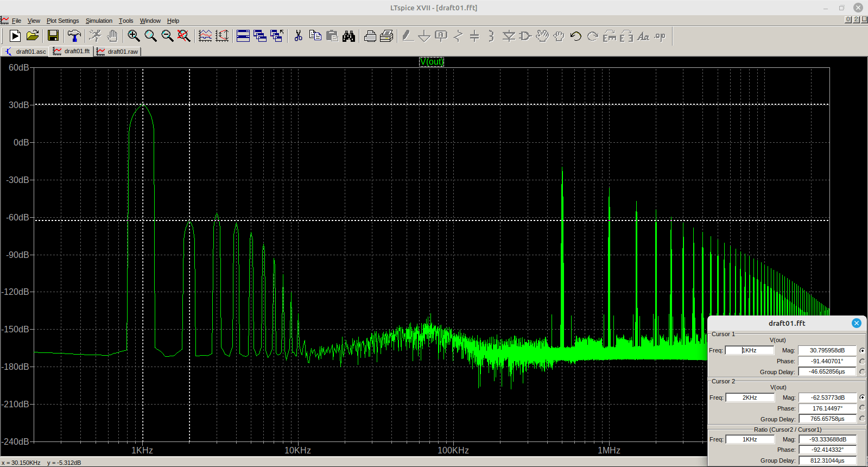Image resolution: width=868 pixels, height=467 pixels.
Task: Select Cursor 2 Mag radio button
Action: (862, 397)
